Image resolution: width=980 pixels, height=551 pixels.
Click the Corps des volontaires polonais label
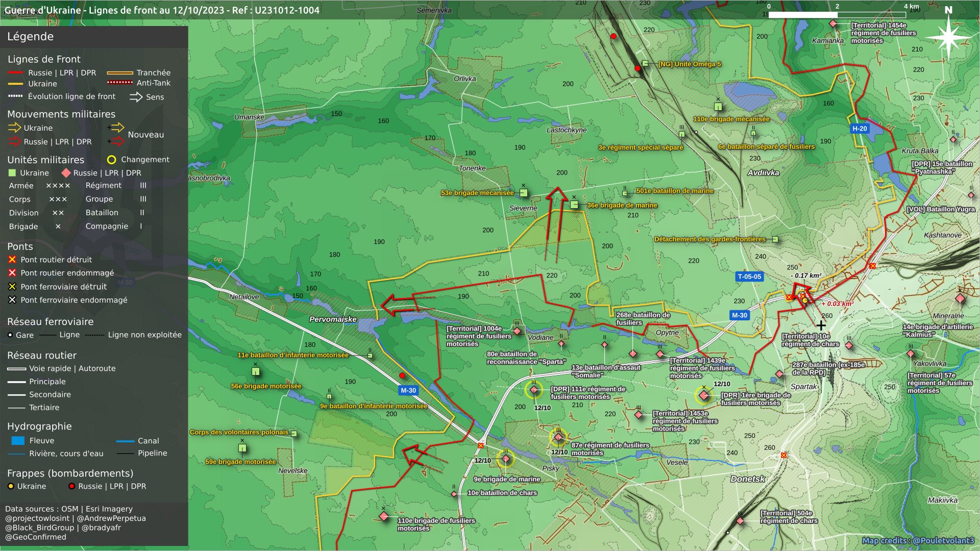click(239, 432)
